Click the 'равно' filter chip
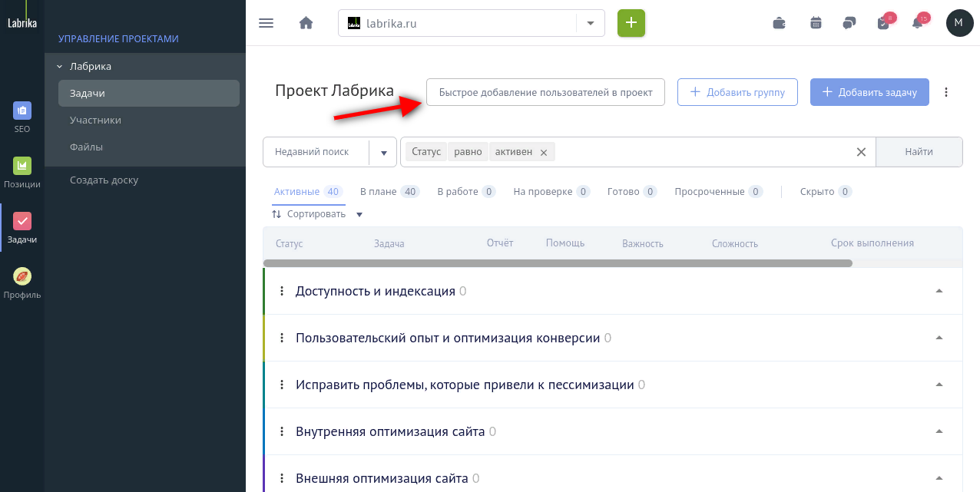The height and width of the screenshot is (492, 980). click(x=468, y=152)
